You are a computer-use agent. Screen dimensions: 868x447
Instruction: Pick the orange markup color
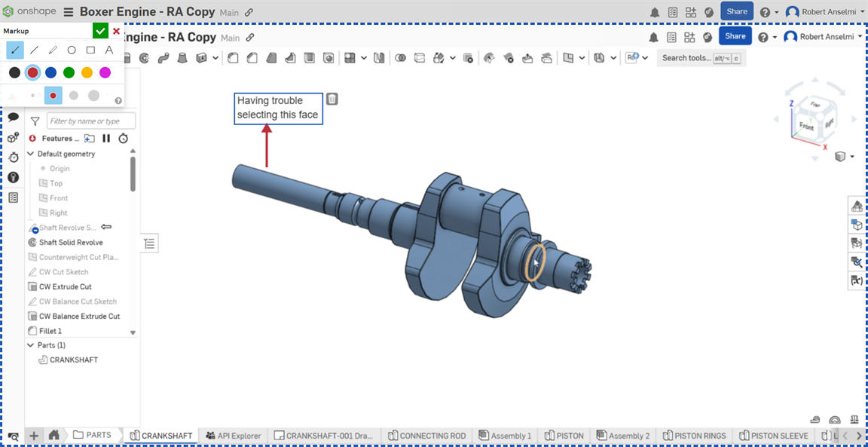[x=87, y=72]
